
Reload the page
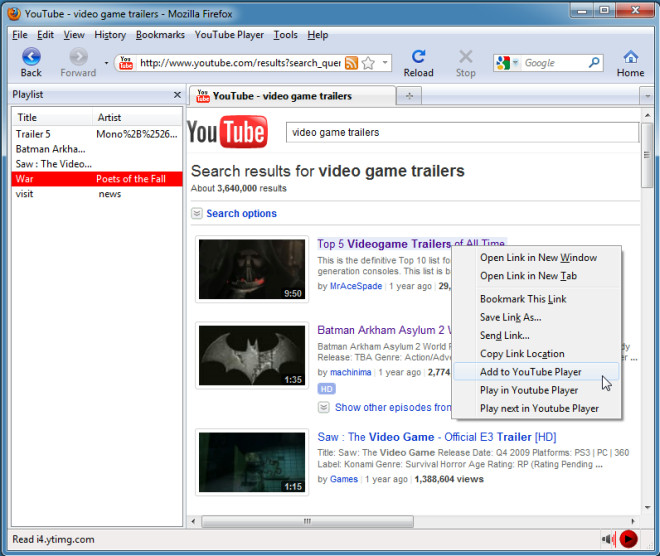418,63
